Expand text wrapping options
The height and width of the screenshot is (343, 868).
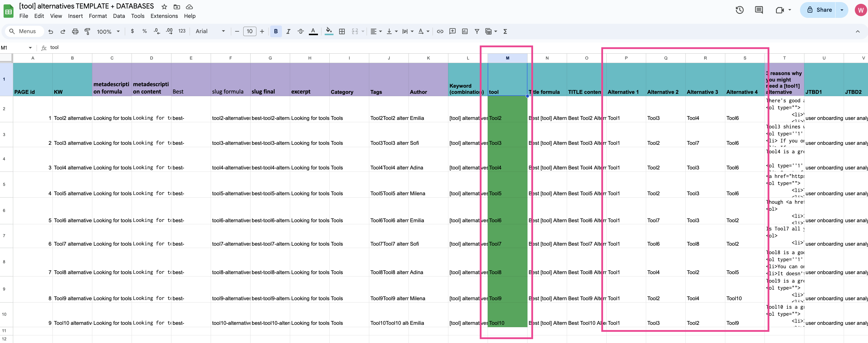tap(412, 31)
